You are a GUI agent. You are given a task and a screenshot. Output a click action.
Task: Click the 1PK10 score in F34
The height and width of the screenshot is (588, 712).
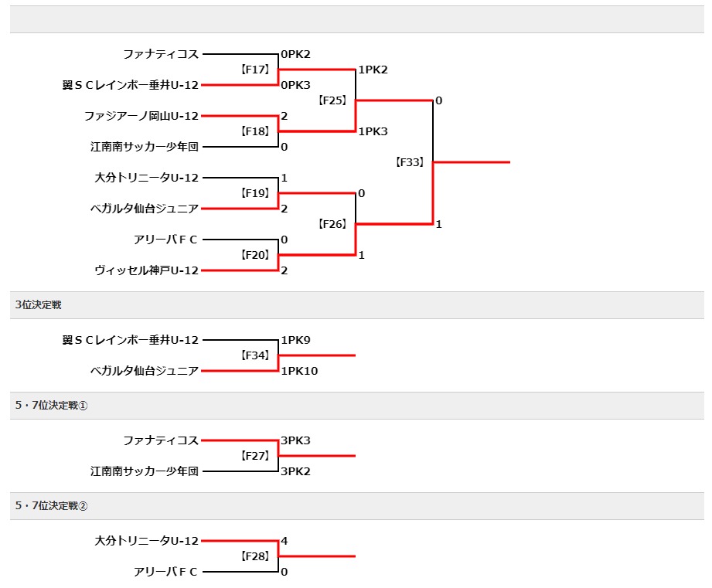[x=299, y=371]
